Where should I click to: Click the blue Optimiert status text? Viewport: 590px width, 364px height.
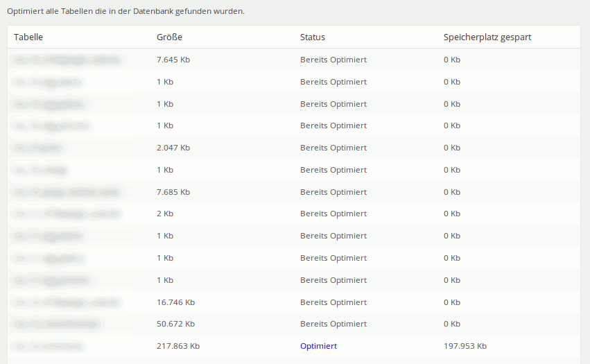coord(318,346)
